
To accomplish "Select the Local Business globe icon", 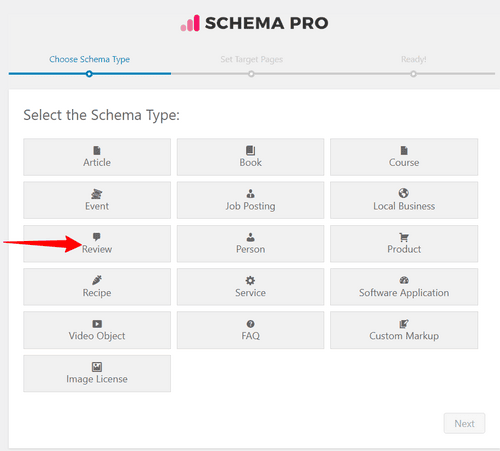I will (x=404, y=193).
